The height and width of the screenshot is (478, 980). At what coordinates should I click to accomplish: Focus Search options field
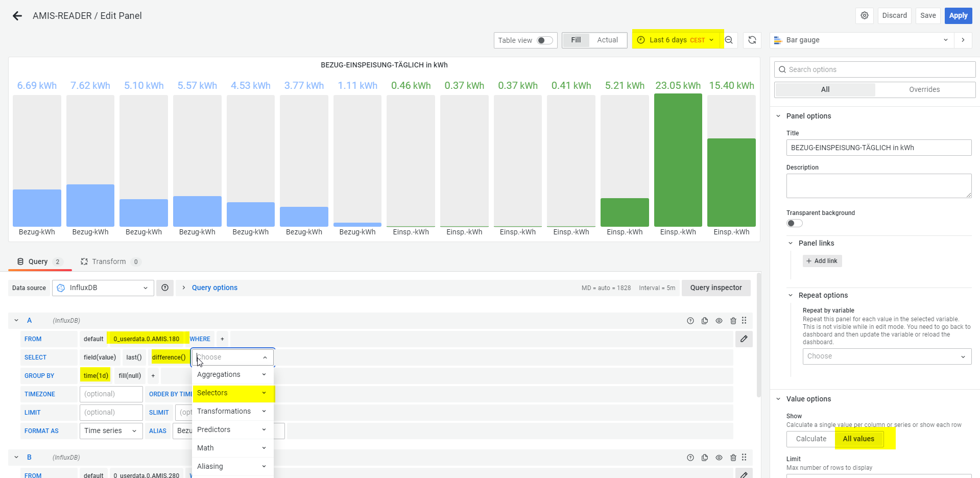tap(875, 69)
